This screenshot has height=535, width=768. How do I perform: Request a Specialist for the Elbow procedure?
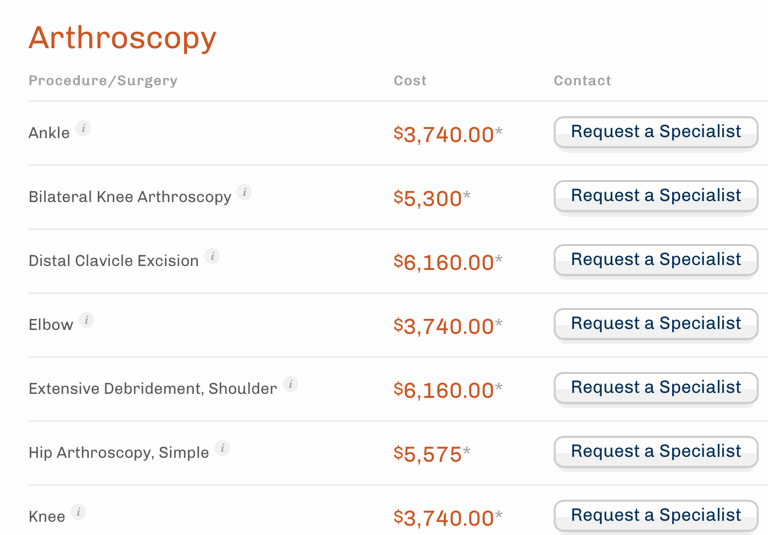pyautogui.click(x=656, y=323)
